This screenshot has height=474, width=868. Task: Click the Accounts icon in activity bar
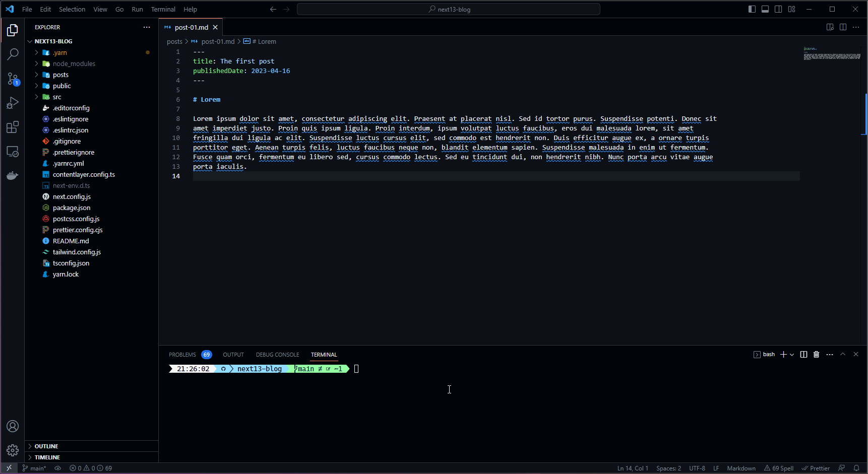(x=13, y=426)
